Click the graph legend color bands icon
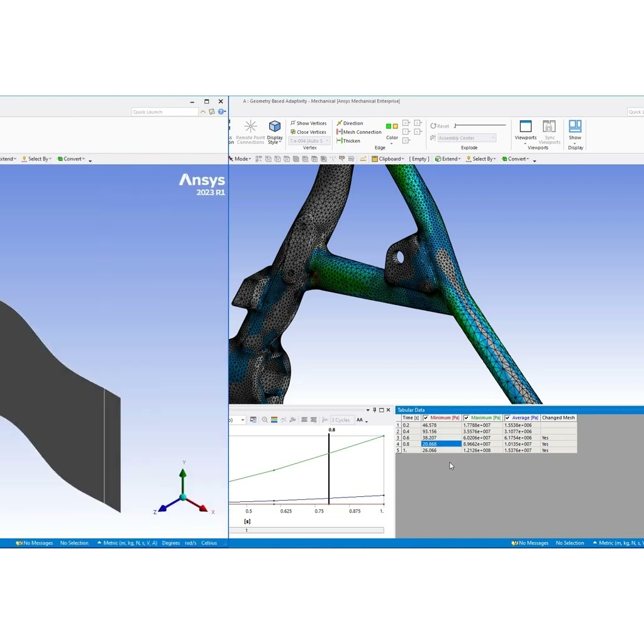The width and height of the screenshot is (644, 644). [274, 420]
